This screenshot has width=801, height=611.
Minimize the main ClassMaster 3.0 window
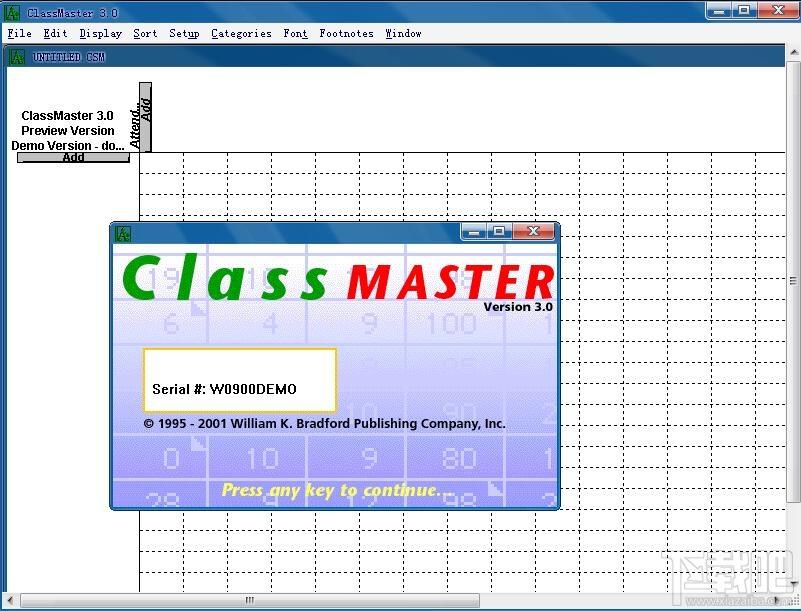[719, 11]
